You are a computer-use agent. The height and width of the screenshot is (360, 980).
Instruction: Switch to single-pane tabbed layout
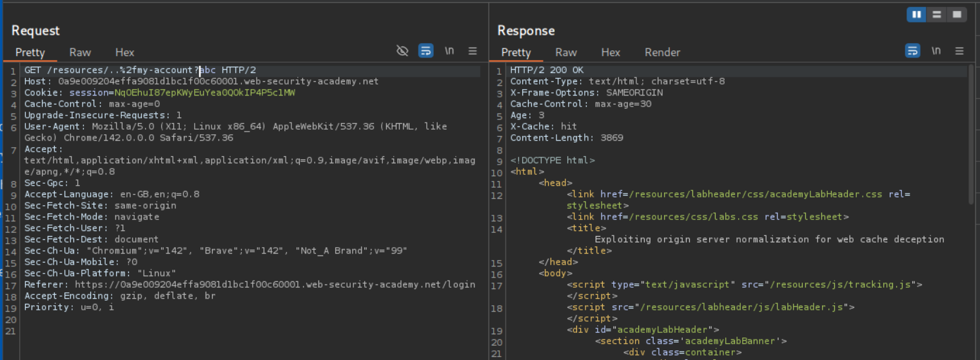(957, 14)
